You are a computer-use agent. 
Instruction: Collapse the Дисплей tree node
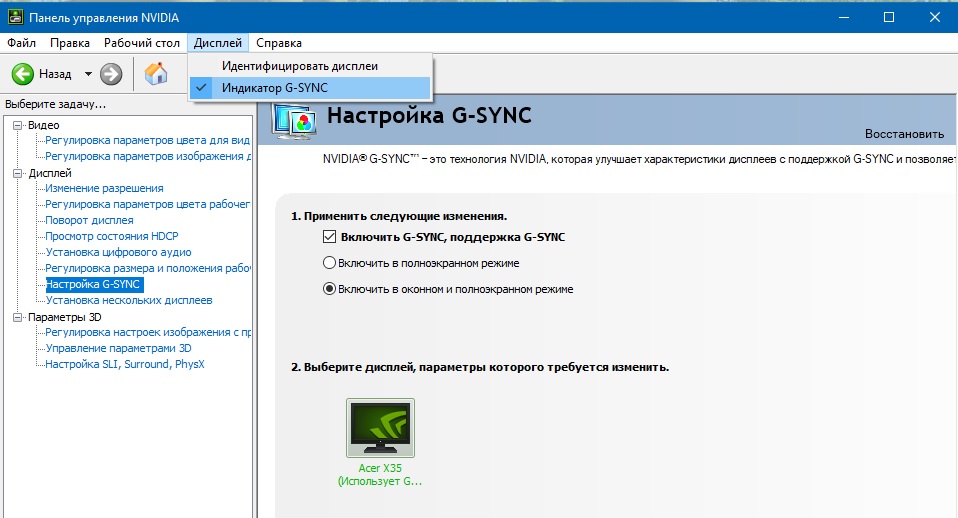tap(18, 173)
